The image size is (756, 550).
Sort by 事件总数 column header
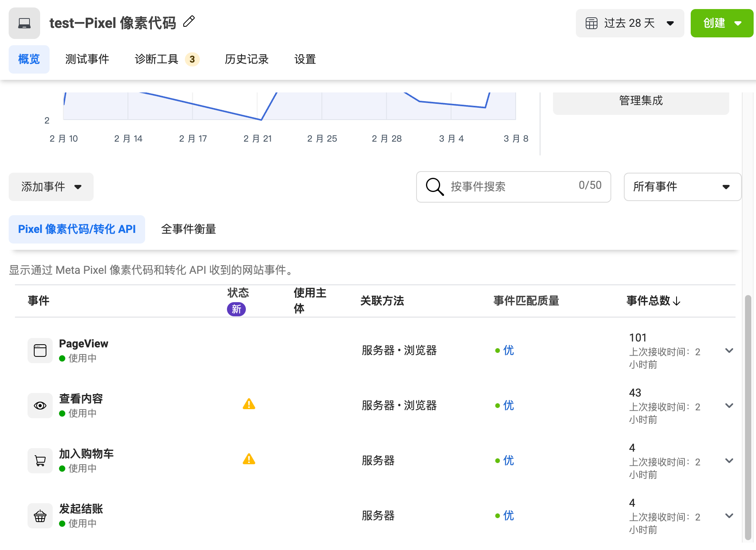click(x=653, y=301)
